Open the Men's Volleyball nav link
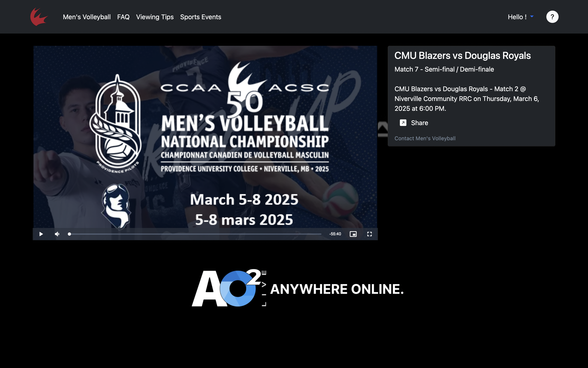Viewport: 588px width, 368px height. 87,17
